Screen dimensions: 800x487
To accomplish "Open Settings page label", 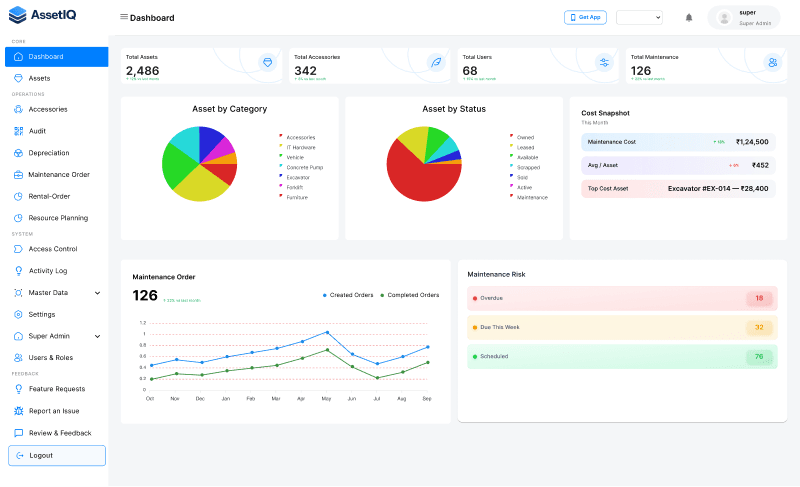I will (42, 314).
